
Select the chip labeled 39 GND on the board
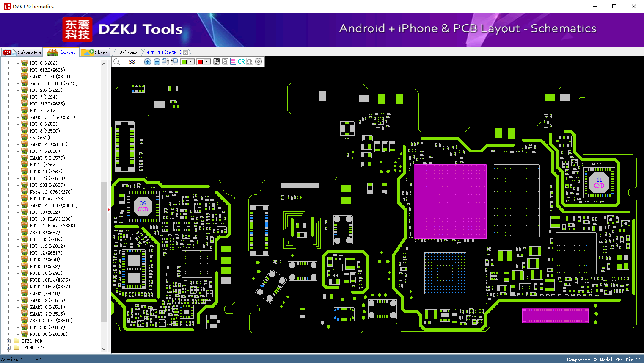(x=143, y=206)
